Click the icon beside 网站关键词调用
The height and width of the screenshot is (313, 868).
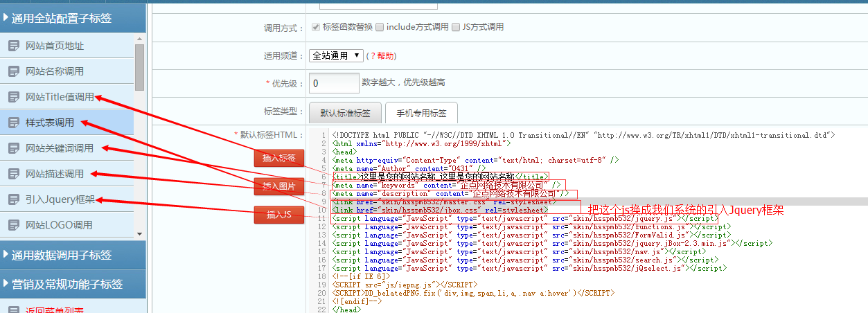(x=14, y=149)
